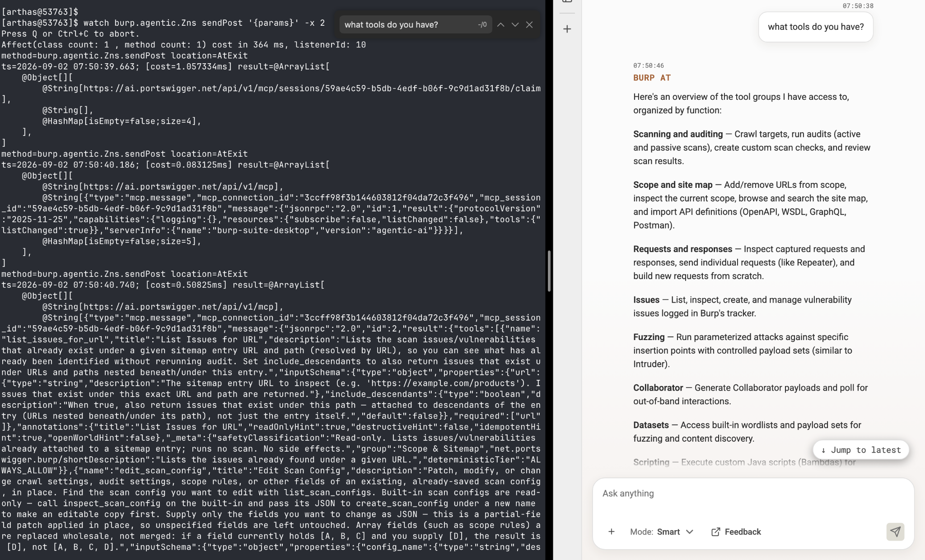925x560 pixels.
Task: Close the terminal find bar
Action: pos(529,25)
